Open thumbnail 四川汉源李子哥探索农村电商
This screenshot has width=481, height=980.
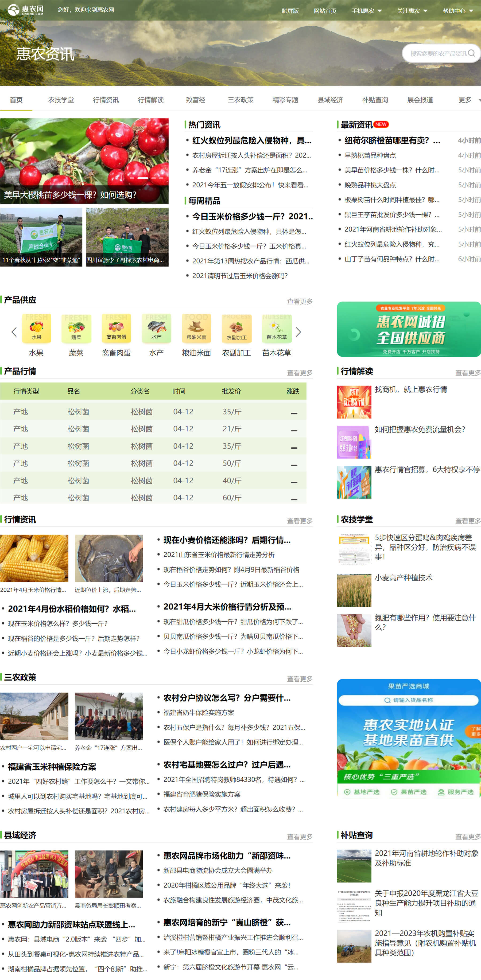click(127, 237)
